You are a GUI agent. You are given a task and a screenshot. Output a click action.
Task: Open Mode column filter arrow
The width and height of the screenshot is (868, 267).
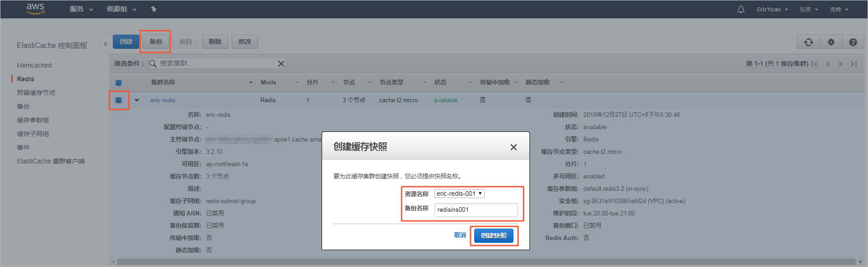tap(296, 83)
